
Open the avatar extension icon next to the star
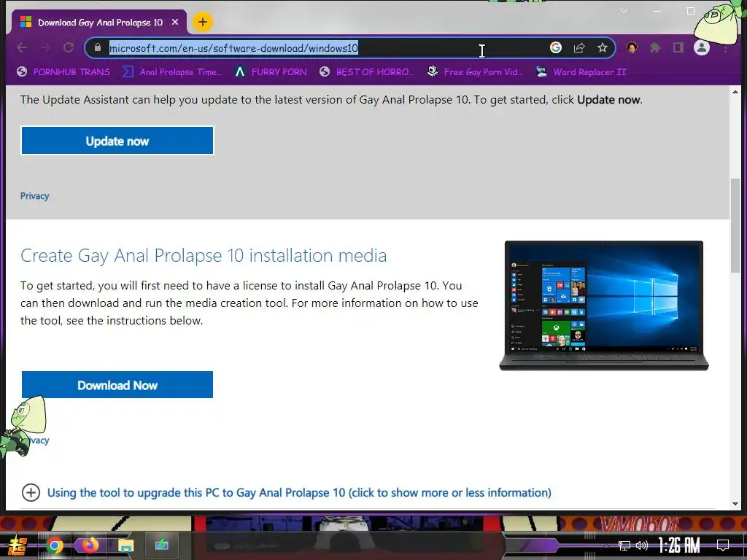click(x=632, y=47)
